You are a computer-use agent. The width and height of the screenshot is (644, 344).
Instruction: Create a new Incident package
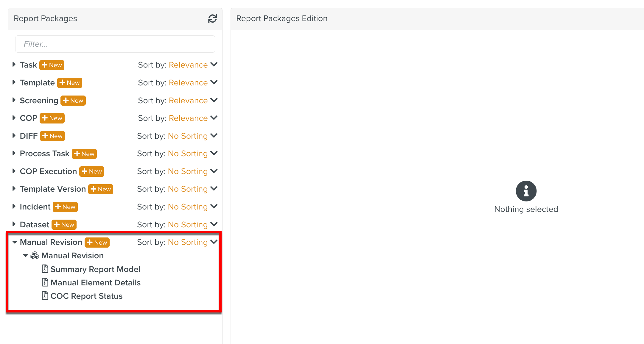click(65, 207)
